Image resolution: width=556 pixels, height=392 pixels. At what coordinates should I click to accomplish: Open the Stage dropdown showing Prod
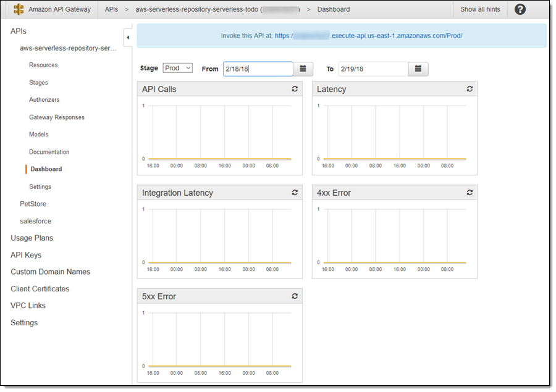point(178,68)
